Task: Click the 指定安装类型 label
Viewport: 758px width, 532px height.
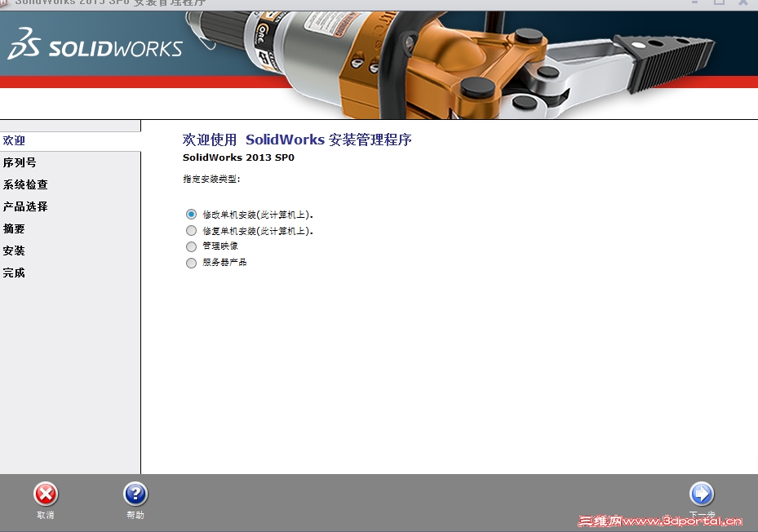Action: pos(211,179)
